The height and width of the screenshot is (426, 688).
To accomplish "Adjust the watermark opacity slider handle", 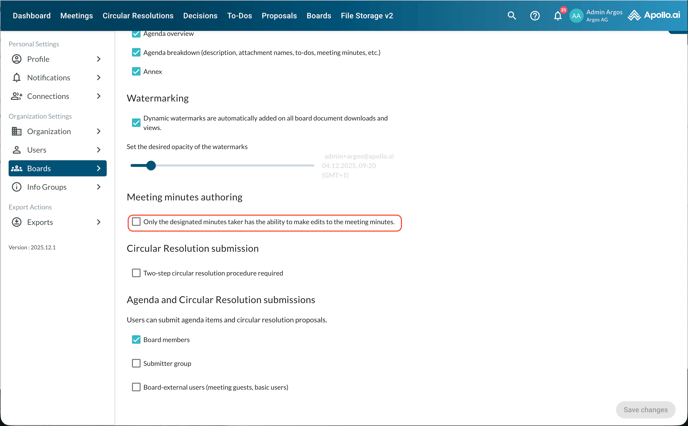I will 151,166.
